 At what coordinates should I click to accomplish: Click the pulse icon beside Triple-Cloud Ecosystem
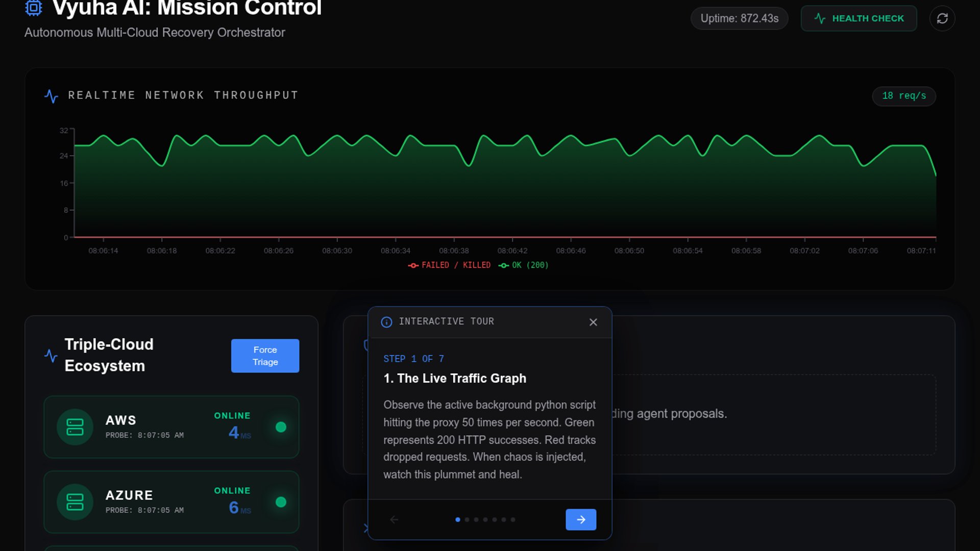click(x=51, y=356)
